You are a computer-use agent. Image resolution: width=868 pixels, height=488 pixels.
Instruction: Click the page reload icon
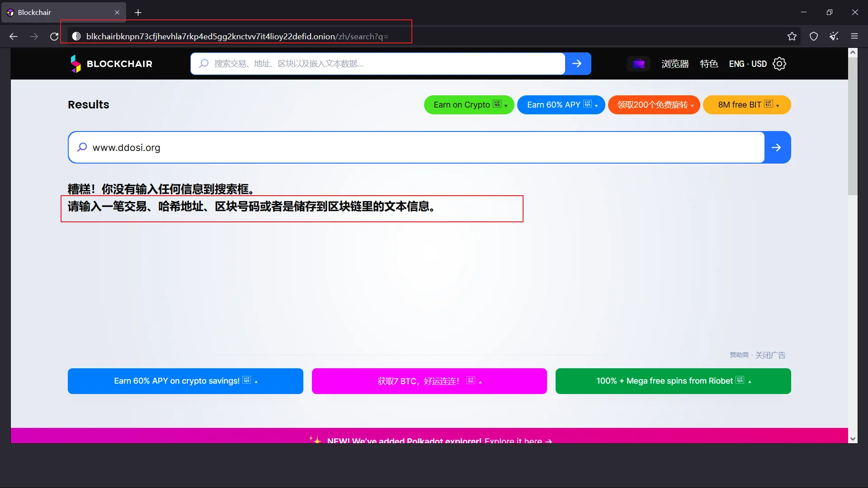pyautogui.click(x=54, y=36)
